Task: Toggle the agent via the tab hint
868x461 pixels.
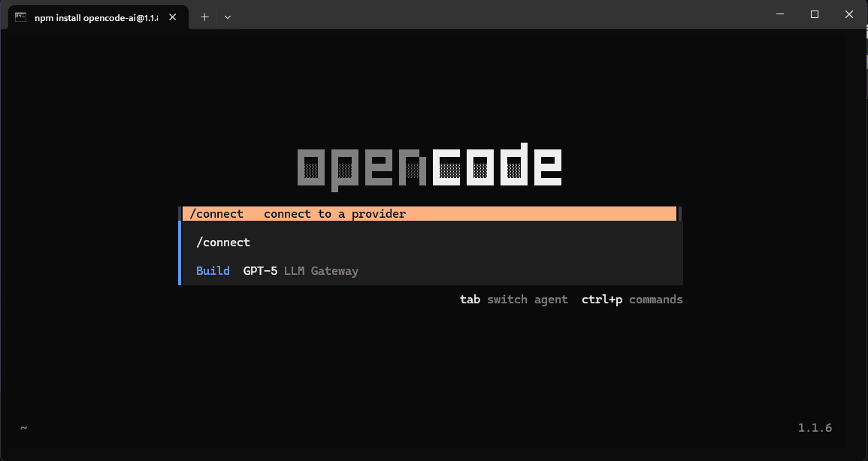Action: click(470, 299)
